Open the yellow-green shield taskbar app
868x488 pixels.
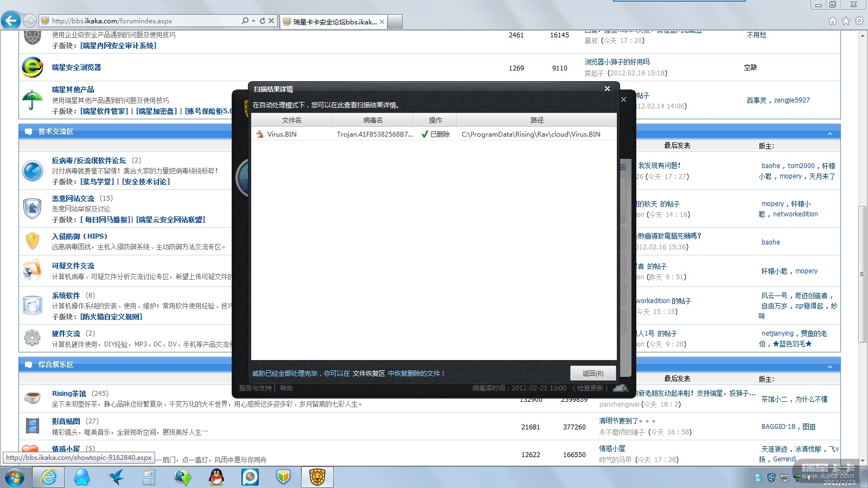point(284,477)
